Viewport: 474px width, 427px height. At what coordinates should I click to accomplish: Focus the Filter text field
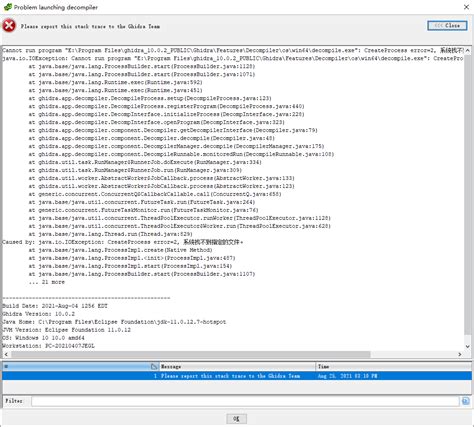245,401
